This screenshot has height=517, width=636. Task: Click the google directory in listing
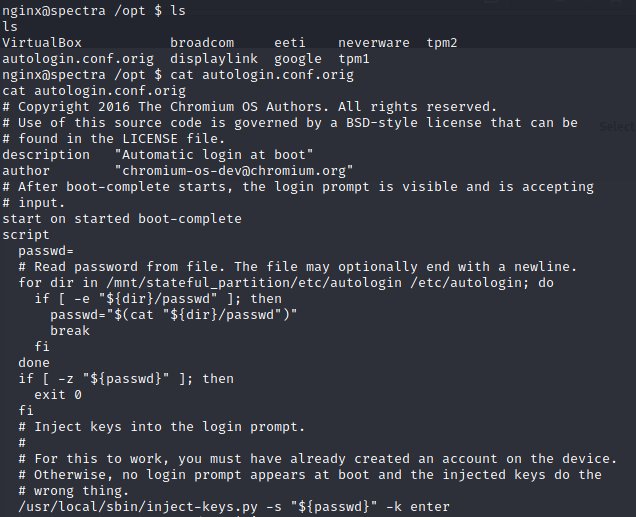pyautogui.click(x=298, y=59)
